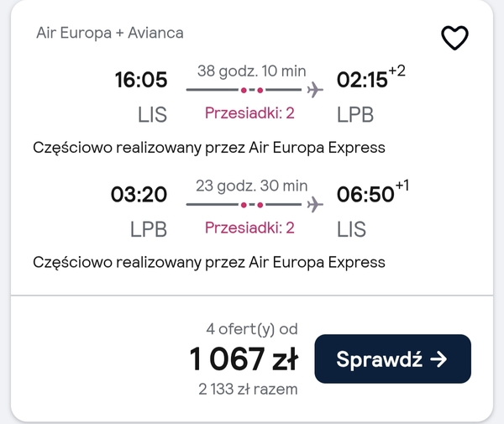
Task: Select the outbound airplane icon
Action: click(315, 90)
